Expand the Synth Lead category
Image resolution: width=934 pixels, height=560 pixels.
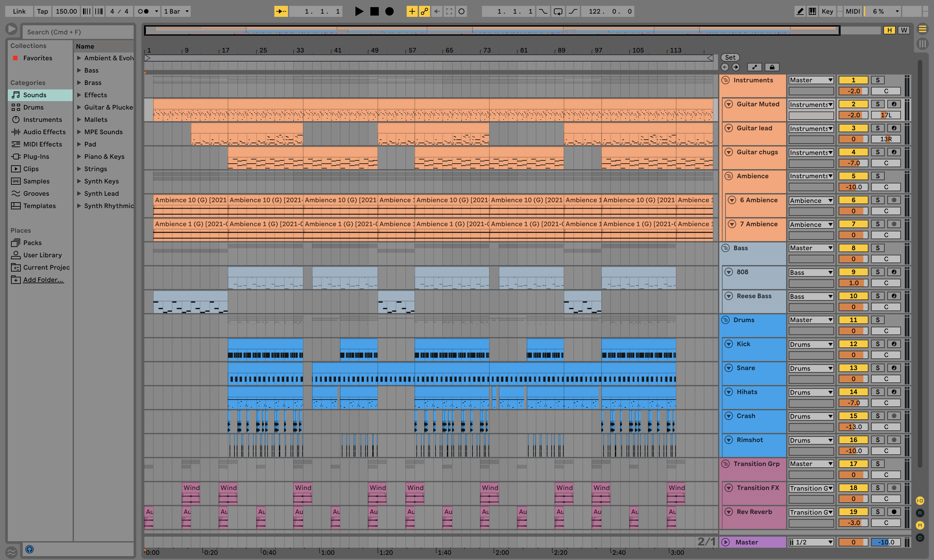click(x=79, y=193)
